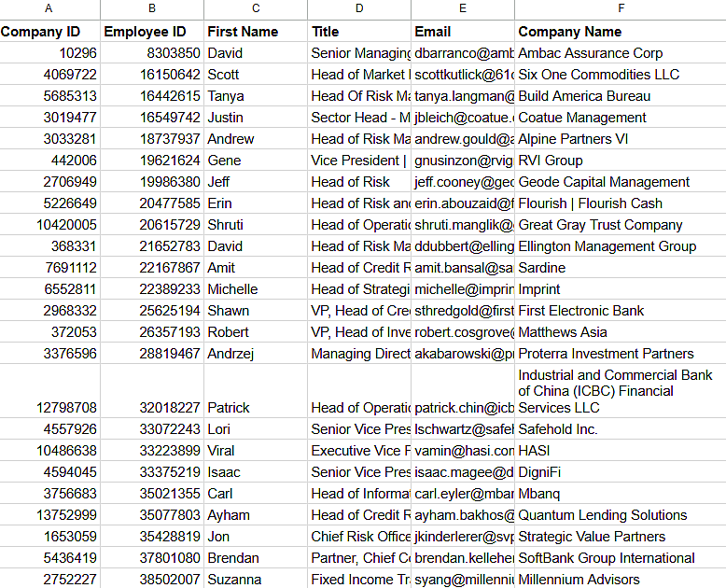Click the Millennium Advisors cell
Screen dimensions: 726x588
click(x=620, y=580)
